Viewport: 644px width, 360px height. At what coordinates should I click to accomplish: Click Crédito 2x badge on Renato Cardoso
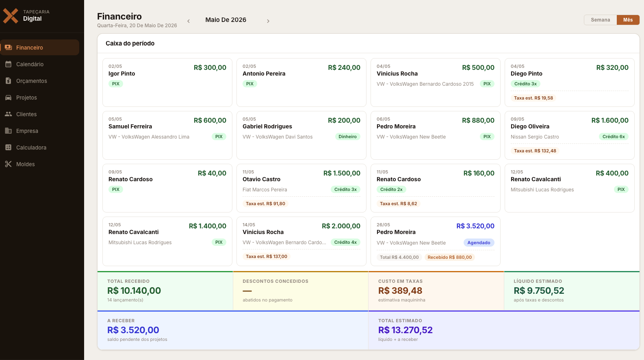point(391,189)
